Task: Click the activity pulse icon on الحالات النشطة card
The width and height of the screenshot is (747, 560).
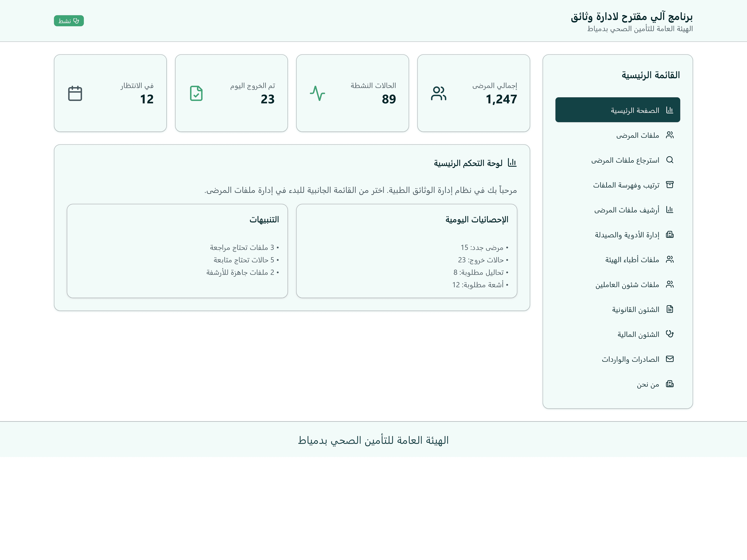Action: pyautogui.click(x=318, y=93)
